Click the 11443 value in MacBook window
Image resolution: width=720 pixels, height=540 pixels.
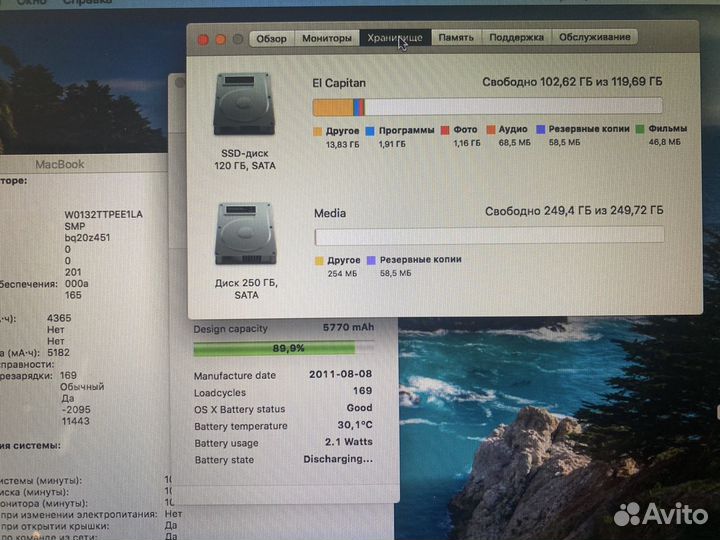pos(75,421)
